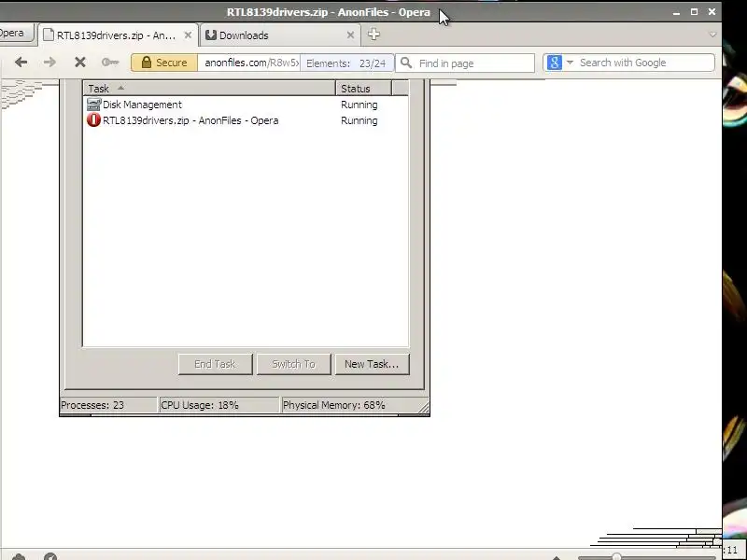This screenshot has height=560, width=747.
Task: Close the Downloads tab
Action: click(350, 35)
